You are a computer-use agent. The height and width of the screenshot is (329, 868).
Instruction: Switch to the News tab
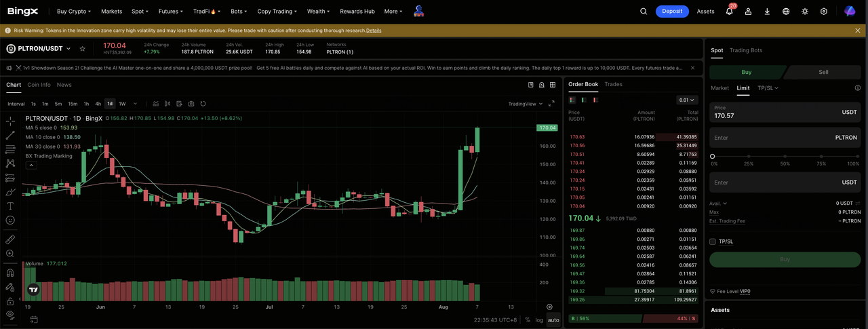(64, 85)
